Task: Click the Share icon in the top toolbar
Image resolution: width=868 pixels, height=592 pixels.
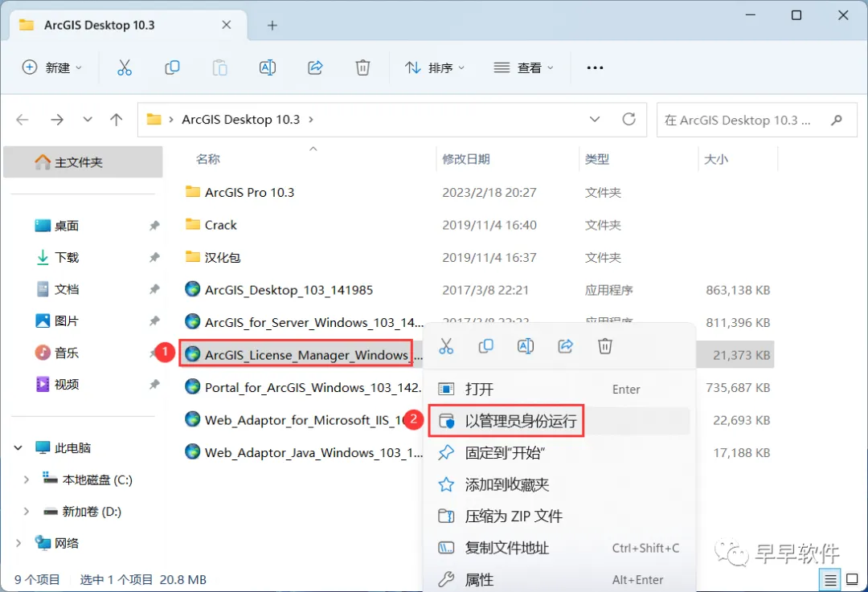Action: 315,67
